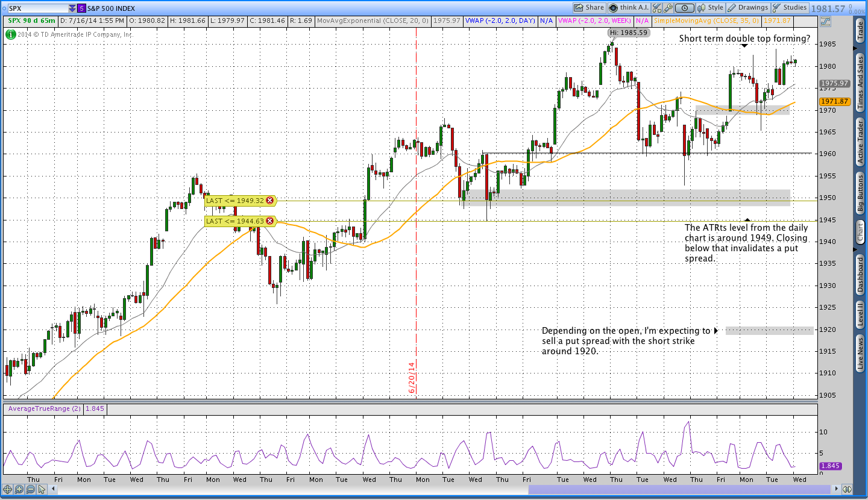Screen dimensions: 868x500
Task: Click the L: 1979.97 low value
Action: [x=228, y=20]
